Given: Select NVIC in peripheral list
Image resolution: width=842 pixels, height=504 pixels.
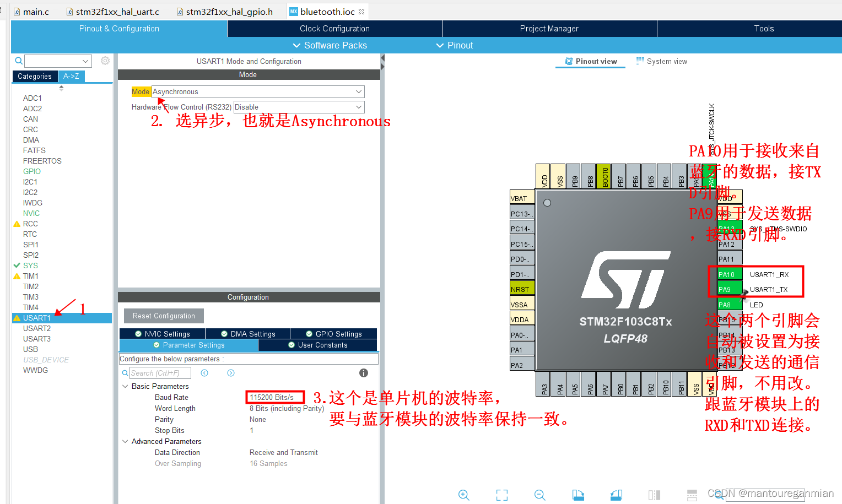Looking at the screenshot, I should (x=31, y=213).
